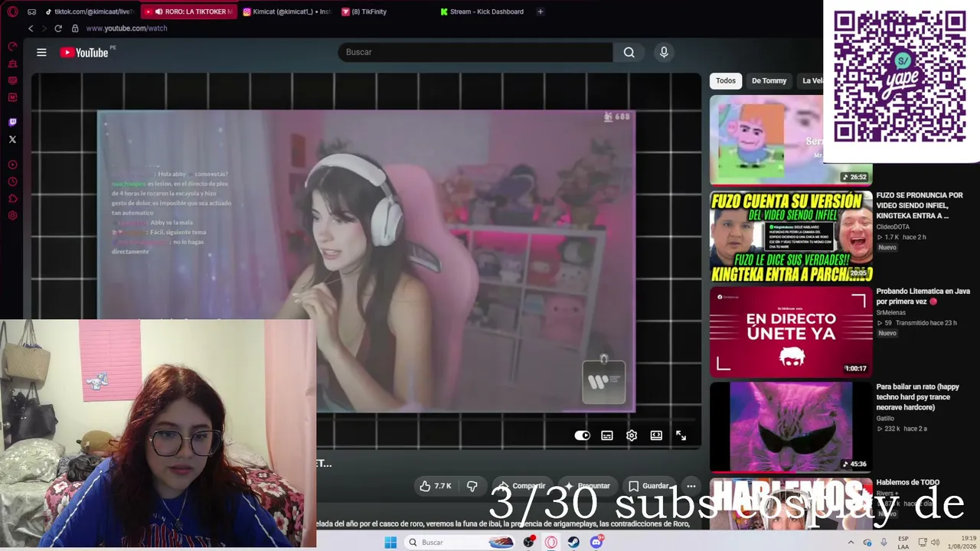980x551 pixels.
Task: Switch to the Kimicat Instagram tab
Action: pyautogui.click(x=286, y=11)
